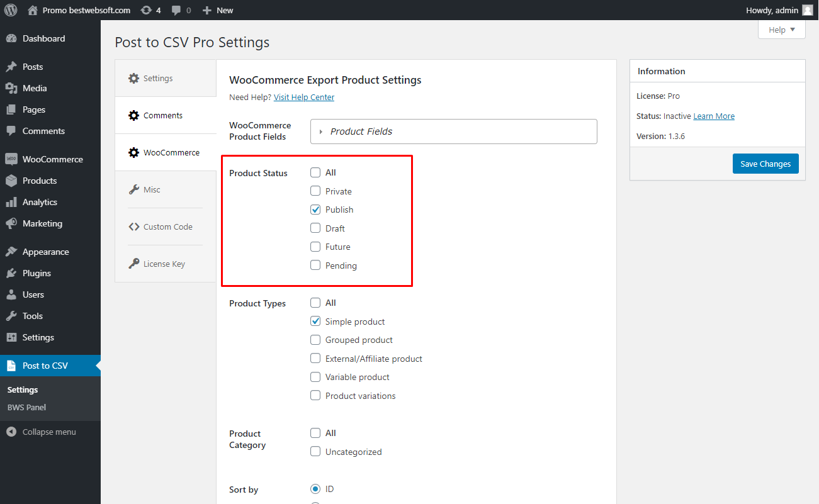Click the Dashboard sidebar icon
Screen dimensions: 819x504
11,38
